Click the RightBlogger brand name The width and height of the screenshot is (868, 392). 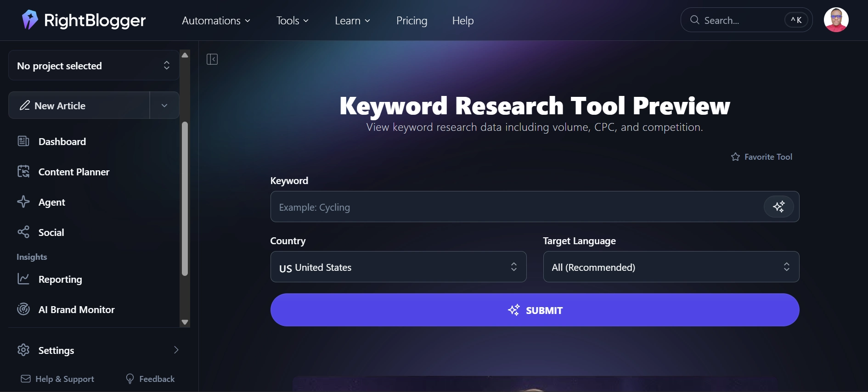click(95, 20)
